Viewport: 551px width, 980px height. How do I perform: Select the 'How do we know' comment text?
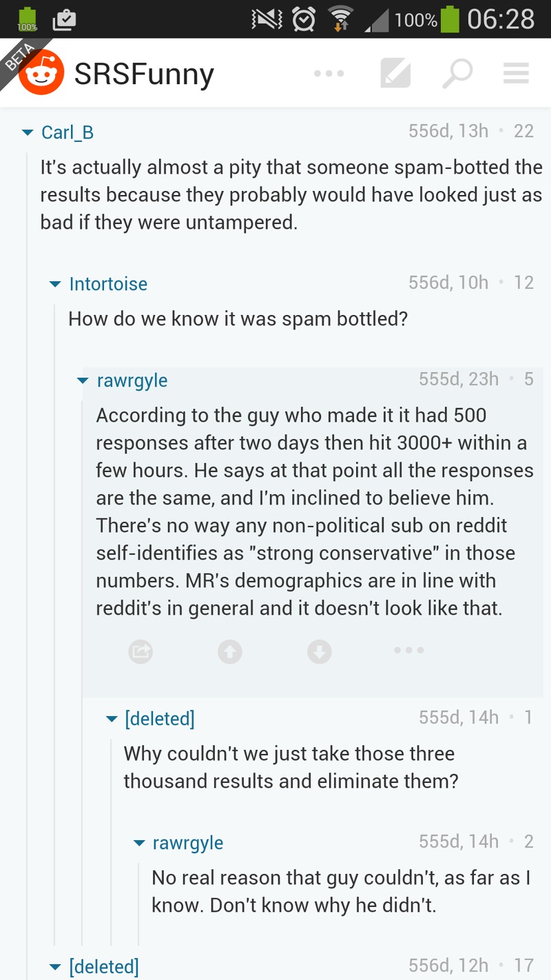[x=238, y=318]
